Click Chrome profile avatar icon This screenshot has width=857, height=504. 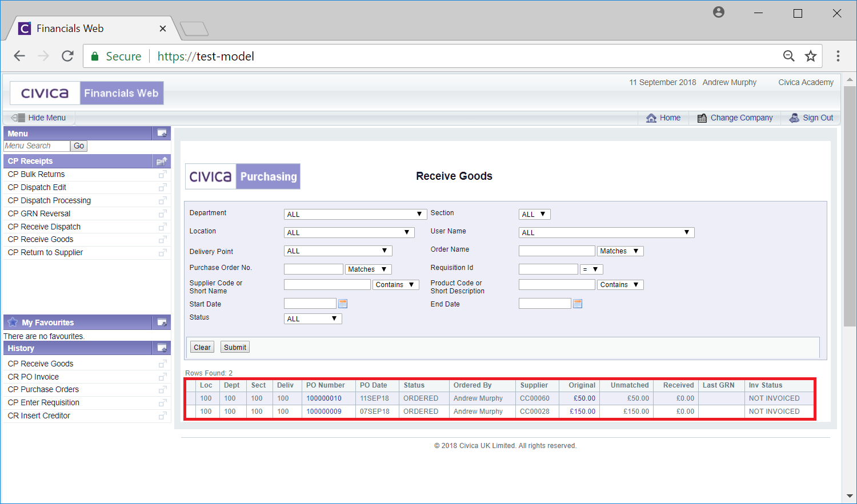(x=719, y=12)
